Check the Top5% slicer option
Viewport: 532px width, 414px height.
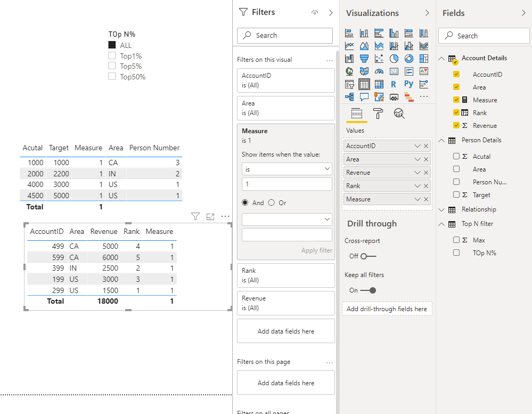tap(112, 66)
